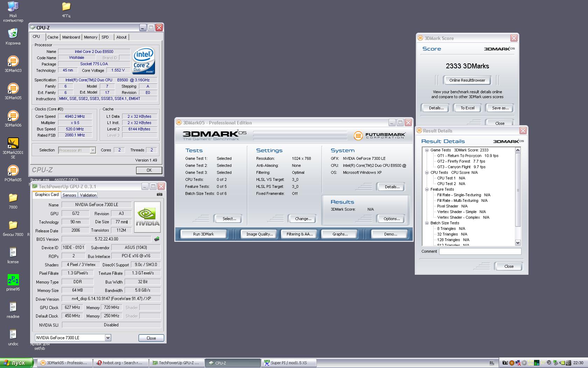Collapse the Feature Tests tree node
Viewport: 588px width, 368px height.
coord(427,189)
